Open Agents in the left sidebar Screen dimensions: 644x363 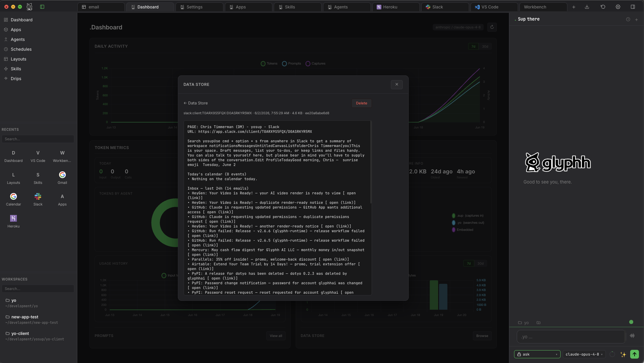(18, 40)
